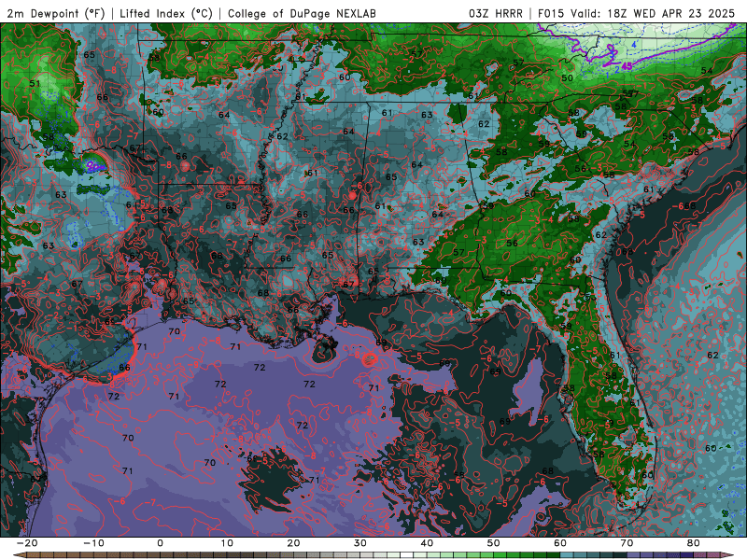Viewport: 747px width, 560px height.
Task: Click the "51" dewpoint value on the map
Action: (35, 83)
